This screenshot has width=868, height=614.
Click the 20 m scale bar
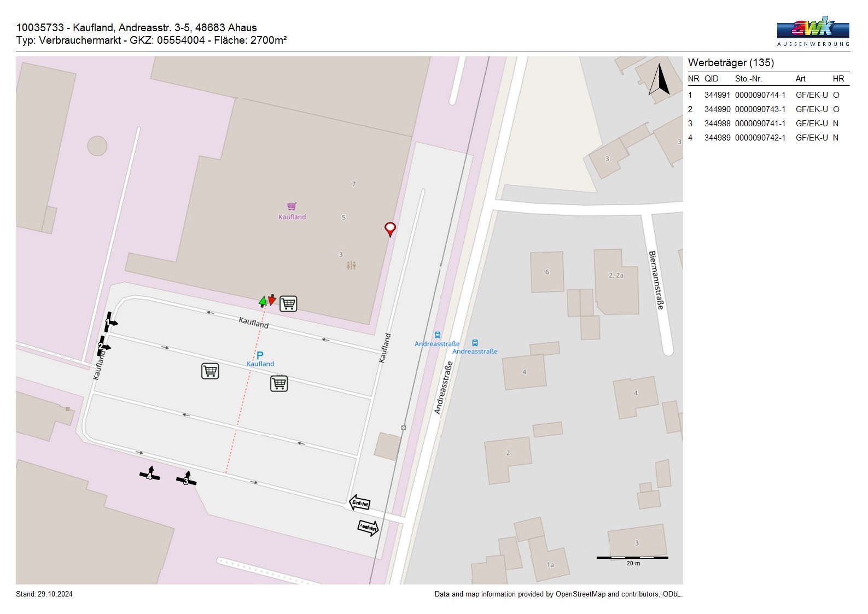632,558
